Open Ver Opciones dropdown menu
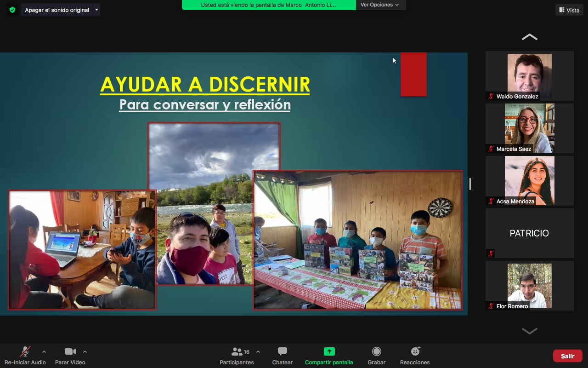 click(380, 5)
